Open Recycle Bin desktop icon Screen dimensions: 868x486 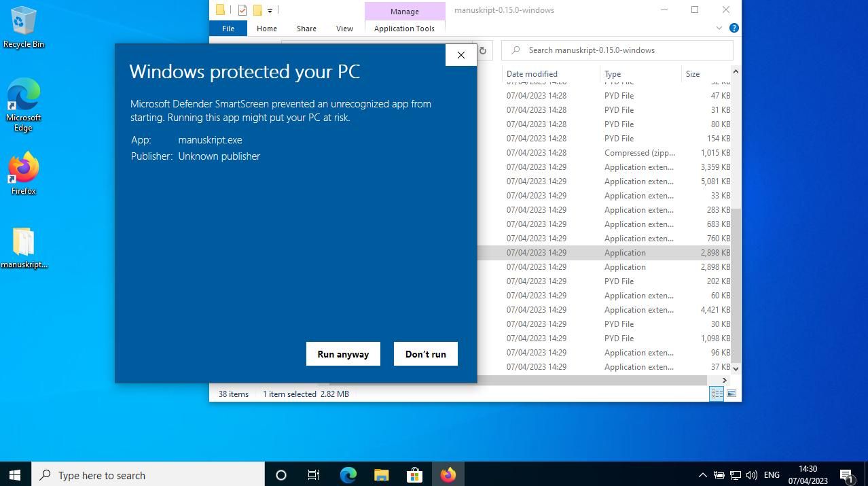[24, 28]
